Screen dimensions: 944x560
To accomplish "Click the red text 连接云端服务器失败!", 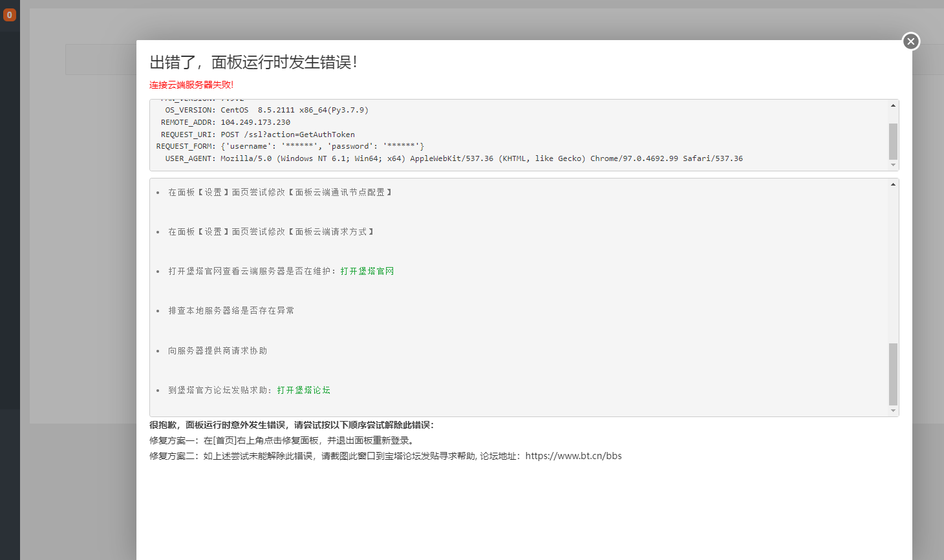I will pos(191,85).
